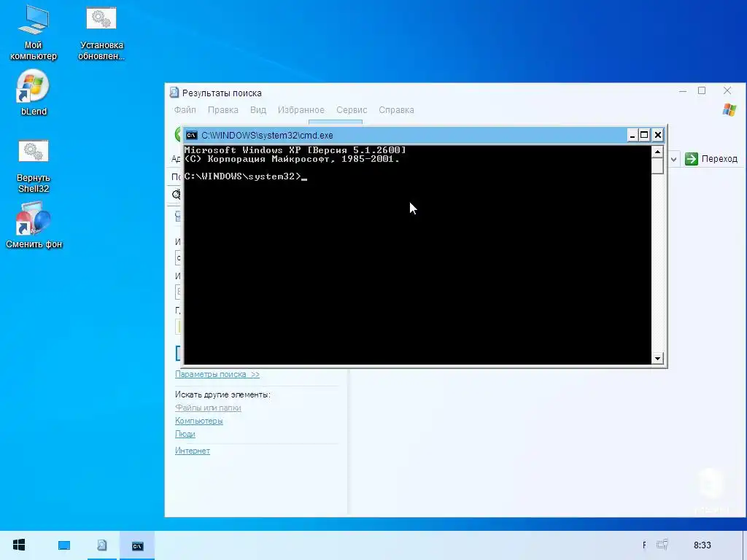Viewport: 747px width, 560px height.
Task: Click cmd window scroll up arrow
Action: (657, 152)
